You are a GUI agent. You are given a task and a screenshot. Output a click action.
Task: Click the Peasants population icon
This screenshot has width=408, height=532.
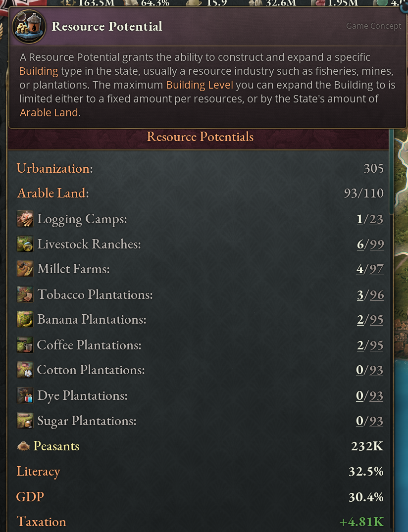[x=23, y=446]
